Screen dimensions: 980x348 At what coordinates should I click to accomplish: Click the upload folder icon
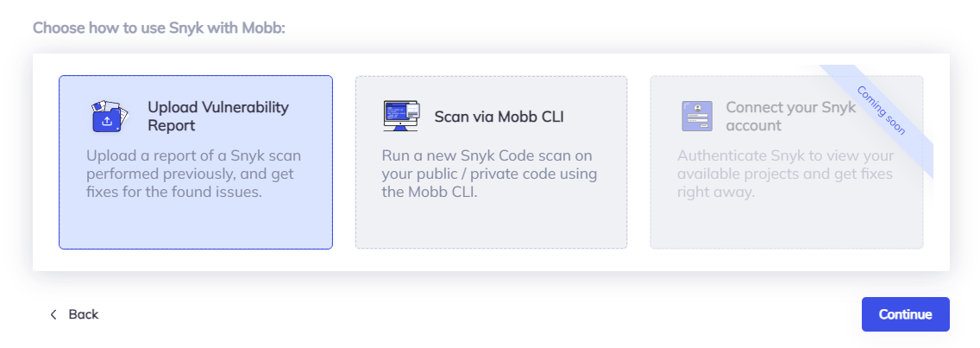[110, 117]
